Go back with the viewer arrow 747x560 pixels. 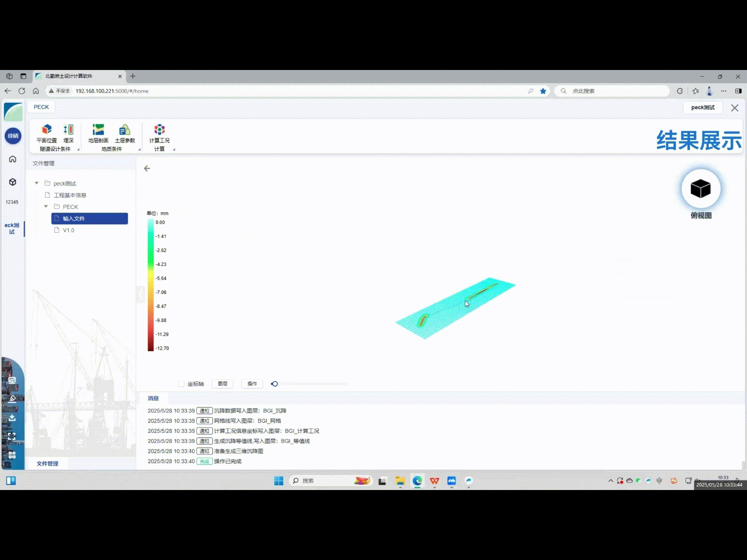147,168
